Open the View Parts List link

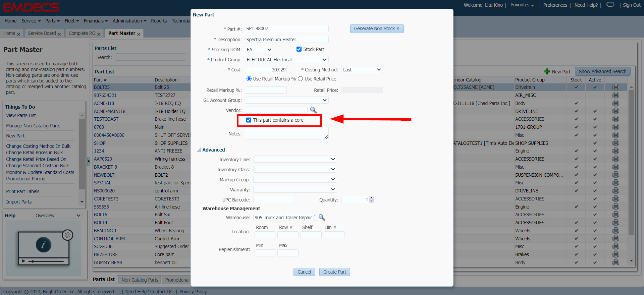point(21,115)
